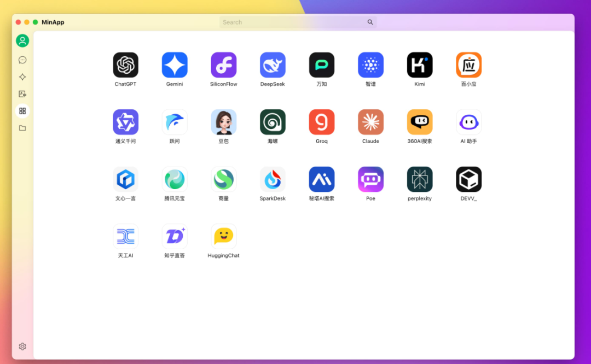
Task: Open the 秘塔AI搜索 app
Action: tap(322, 179)
